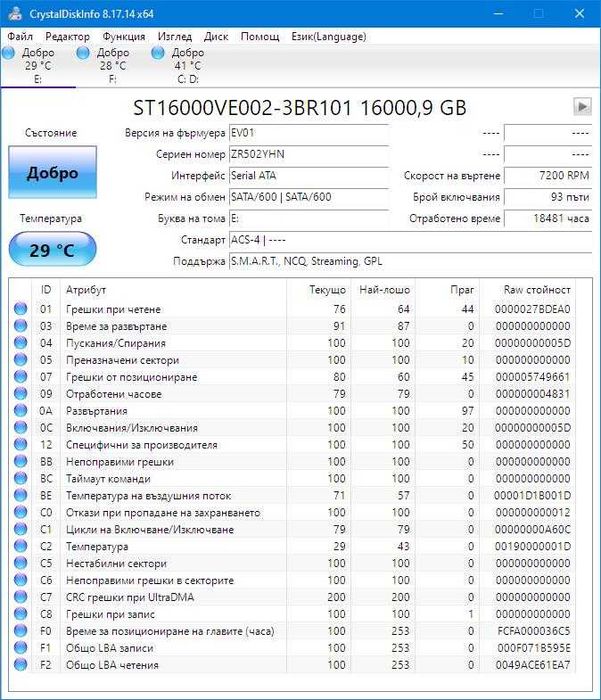Click blue status orb for drive C: D:
The height and width of the screenshot is (700, 601).
tap(158, 53)
